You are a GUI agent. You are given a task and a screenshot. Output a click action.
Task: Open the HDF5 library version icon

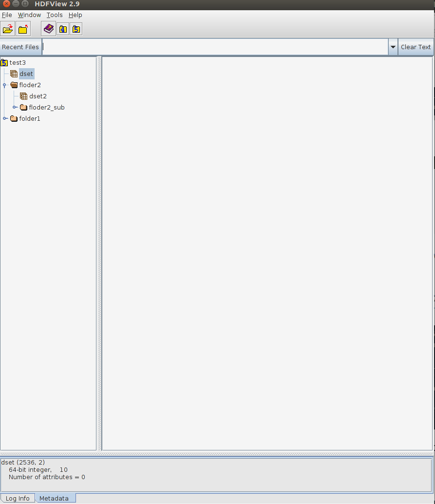[x=76, y=29]
